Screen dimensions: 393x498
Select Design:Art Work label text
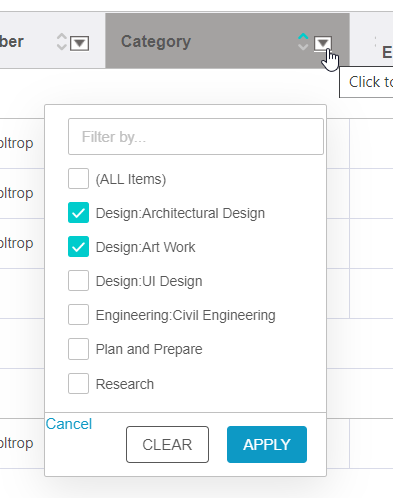145,247
